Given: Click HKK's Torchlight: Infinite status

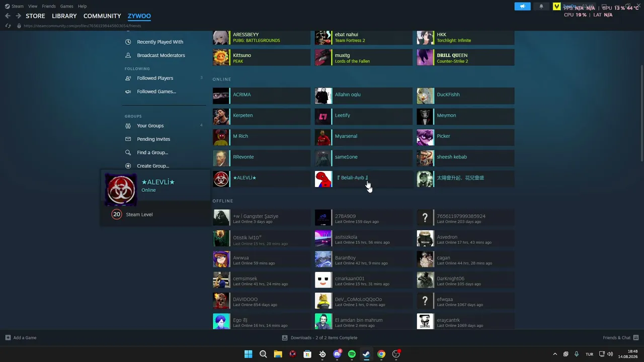Looking at the screenshot, I should coord(454,40).
